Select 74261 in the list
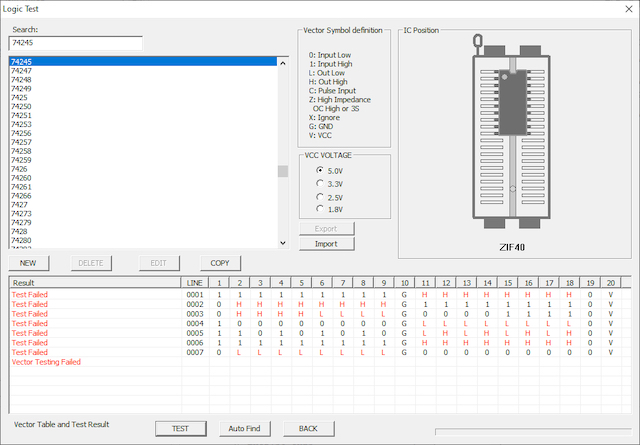 21,187
